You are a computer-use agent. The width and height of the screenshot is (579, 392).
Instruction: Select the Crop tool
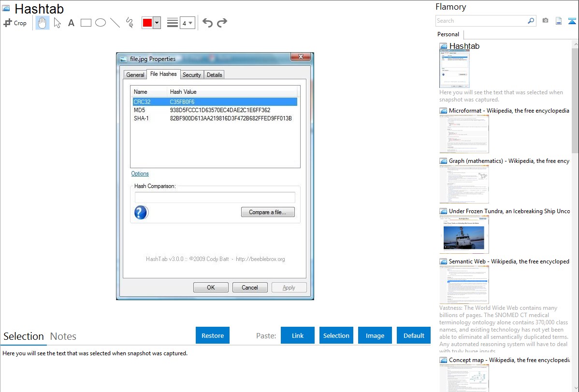pyautogui.click(x=15, y=23)
